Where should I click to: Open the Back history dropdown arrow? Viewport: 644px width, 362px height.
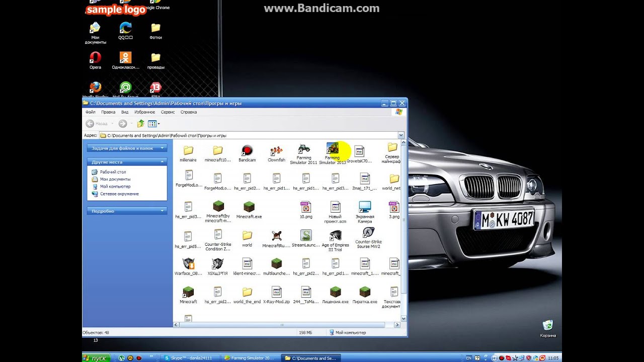coord(112,123)
